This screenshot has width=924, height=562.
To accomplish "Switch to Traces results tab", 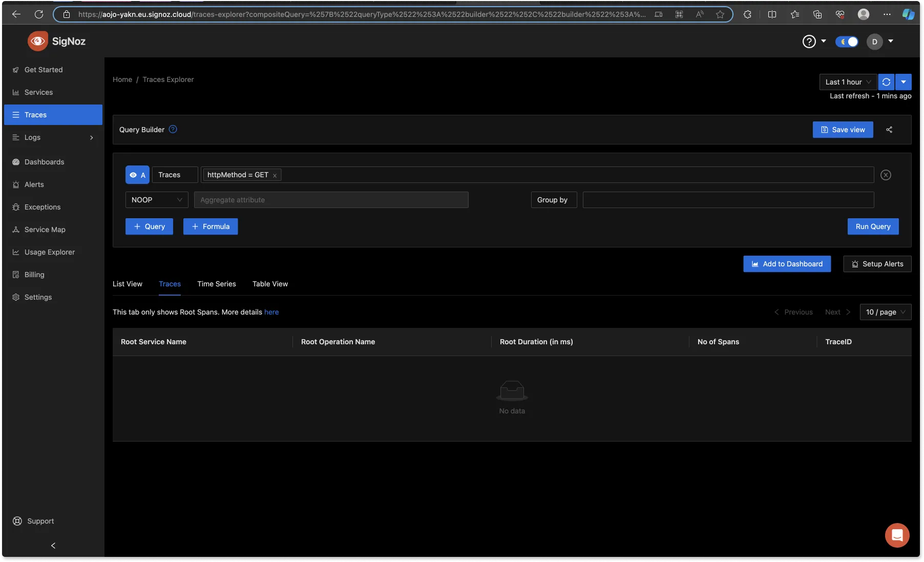I will pyautogui.click(x=170, y=284).
